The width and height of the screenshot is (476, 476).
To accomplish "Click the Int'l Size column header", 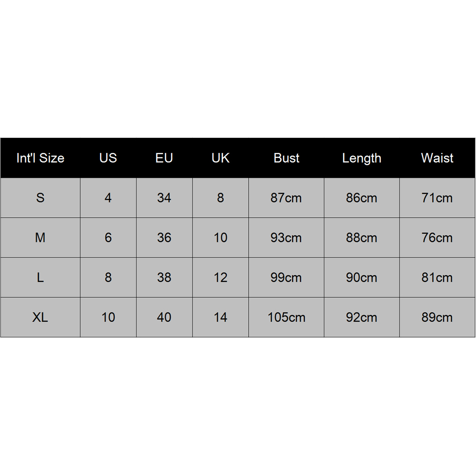I will pos(40,158).
